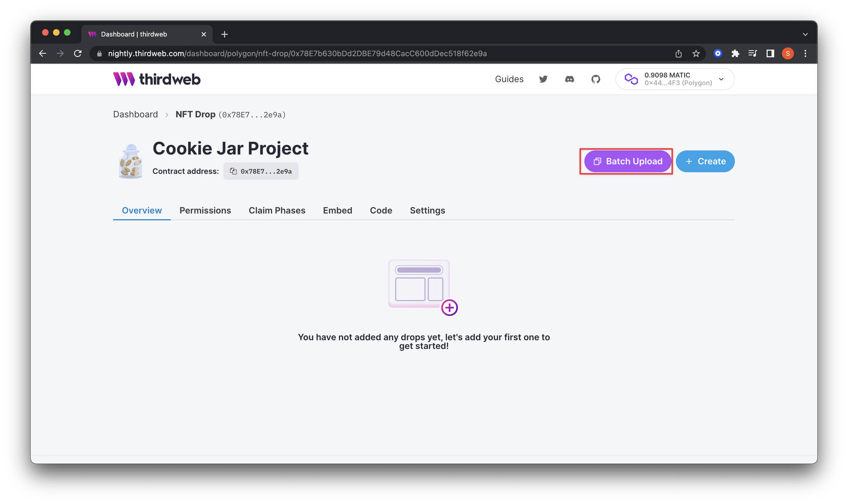
Task: Click the add-drop illustration with plus
Action: point(423,288)
